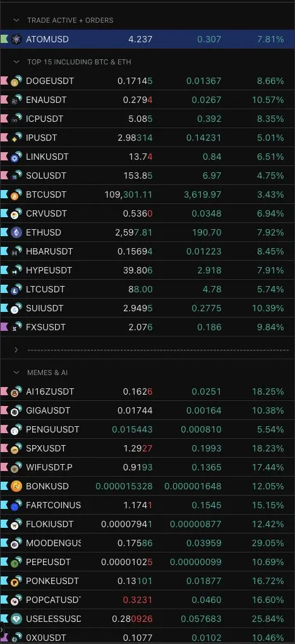The height and width of the screenshot is (644, 295).
Task: Select the SOLUSDT watchlist row
Action: 148,176
